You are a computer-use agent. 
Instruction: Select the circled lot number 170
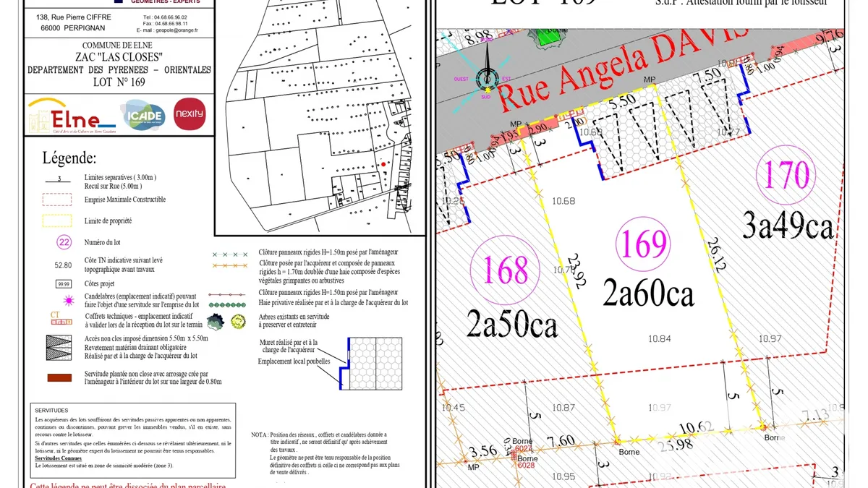[x=786, y=176]
